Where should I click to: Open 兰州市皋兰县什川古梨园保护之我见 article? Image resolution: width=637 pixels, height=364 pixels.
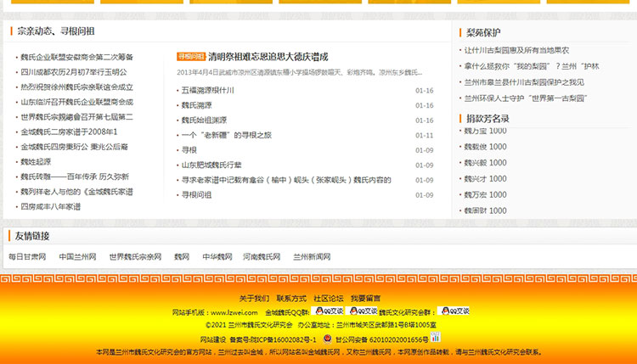pyautogui.click(x=524, y=82)
